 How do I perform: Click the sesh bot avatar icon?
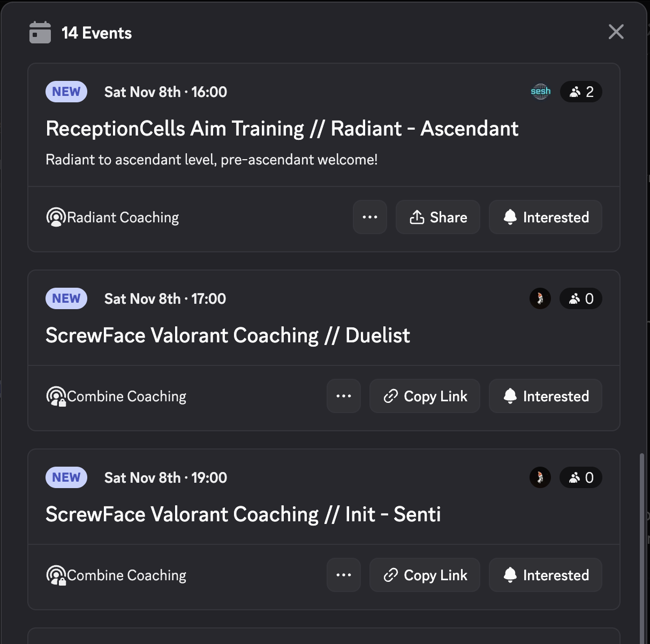click(x=540, y=92)
